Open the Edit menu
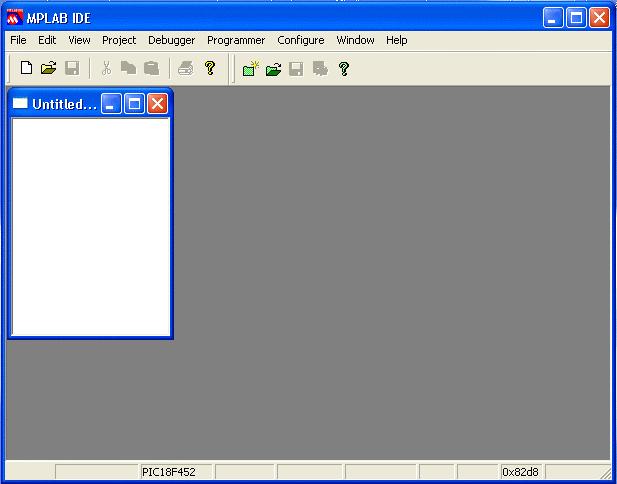This screenshot has width=617, height=484. [47, 40]
